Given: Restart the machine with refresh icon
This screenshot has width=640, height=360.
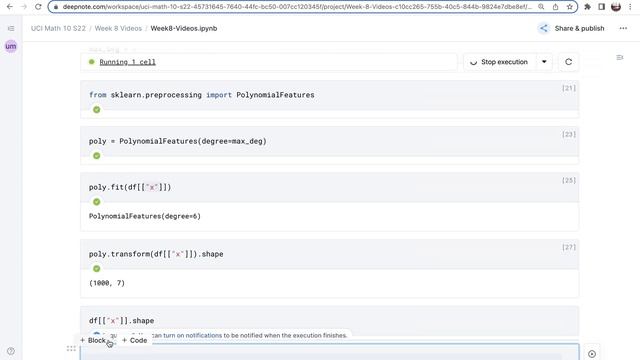Looking at the screenshot, I should tap(569, 62).
